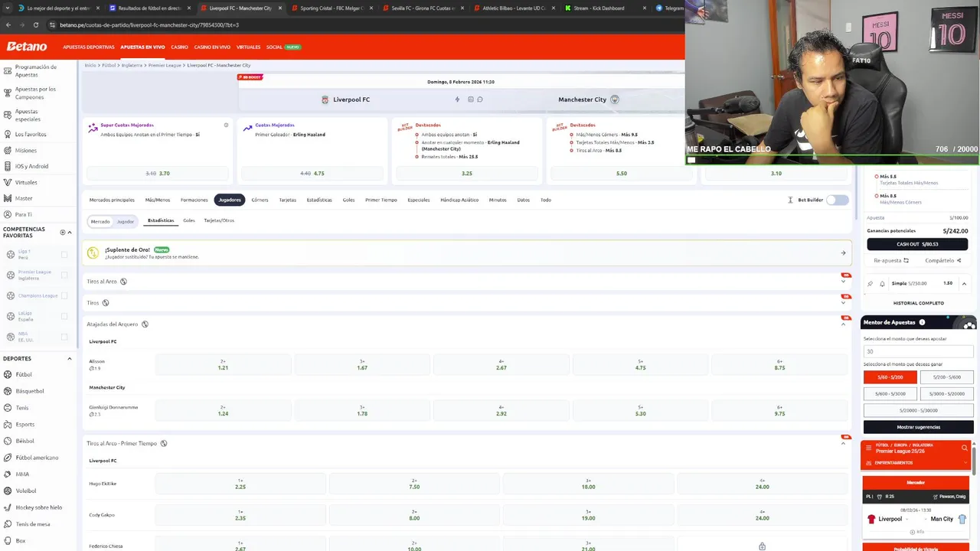Open the Córners market tab
This screenshot has height=551, width=980.
point(260,200)
